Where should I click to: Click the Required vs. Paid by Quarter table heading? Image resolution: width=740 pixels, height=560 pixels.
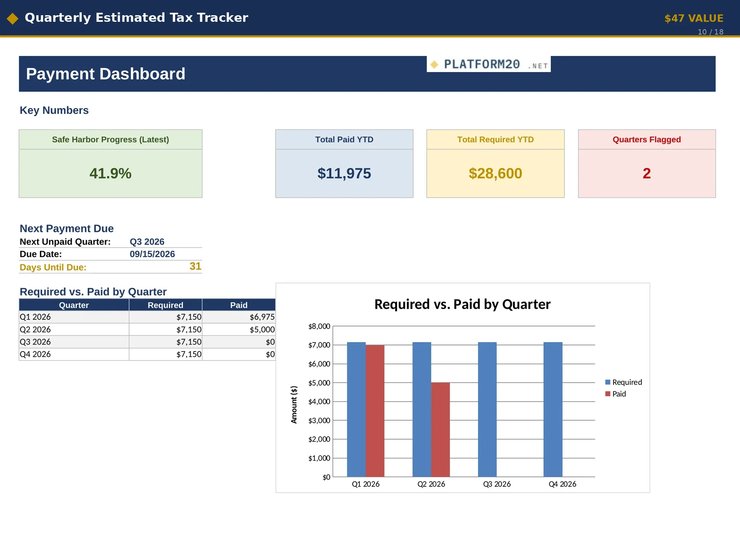point(93,292)
